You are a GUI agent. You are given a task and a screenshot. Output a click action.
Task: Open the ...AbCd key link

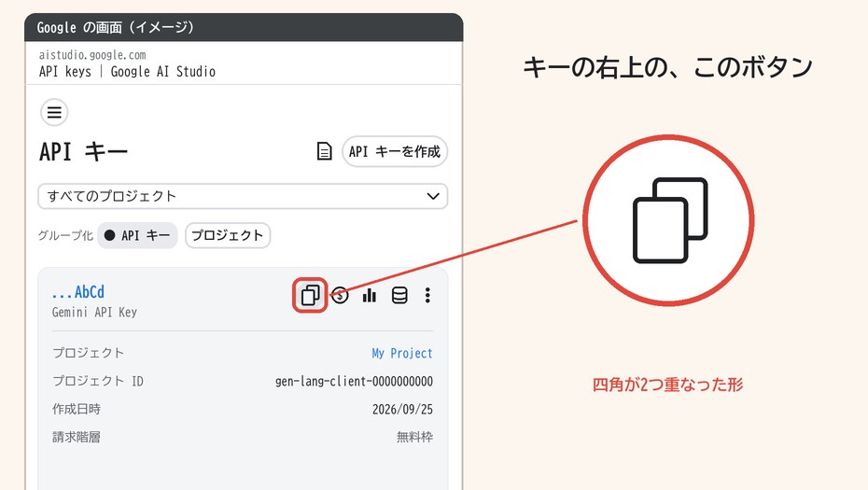pos(78,292)
